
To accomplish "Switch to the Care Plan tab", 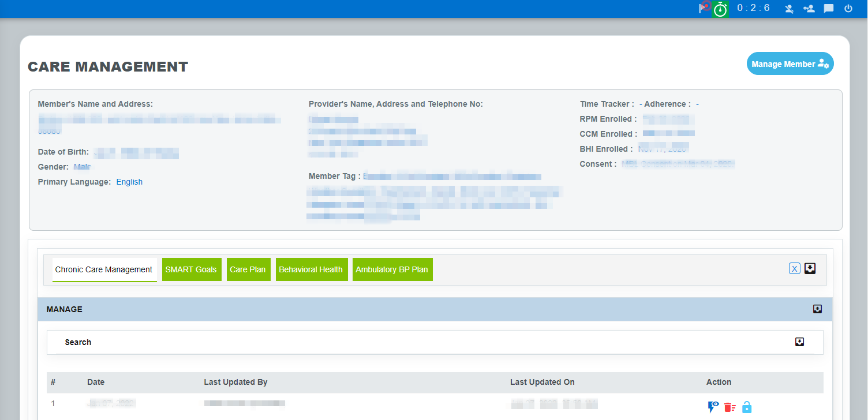I will [248, 269].
